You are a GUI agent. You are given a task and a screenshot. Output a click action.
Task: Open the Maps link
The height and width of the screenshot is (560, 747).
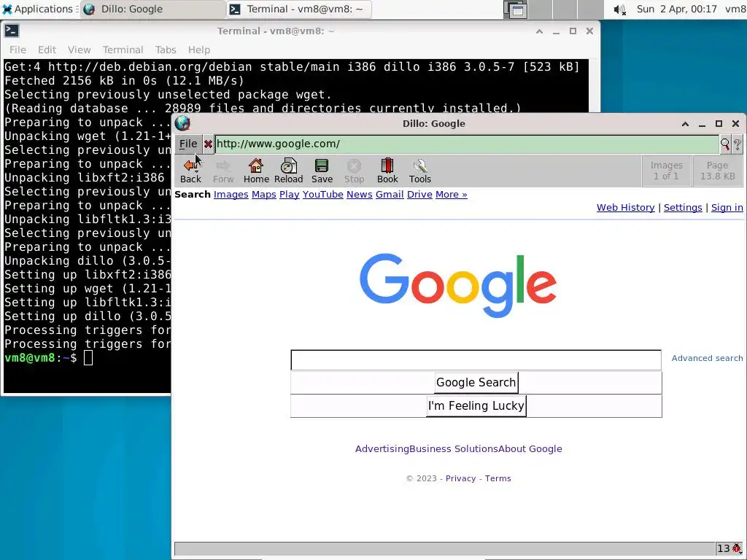click(x=264, y=194)
